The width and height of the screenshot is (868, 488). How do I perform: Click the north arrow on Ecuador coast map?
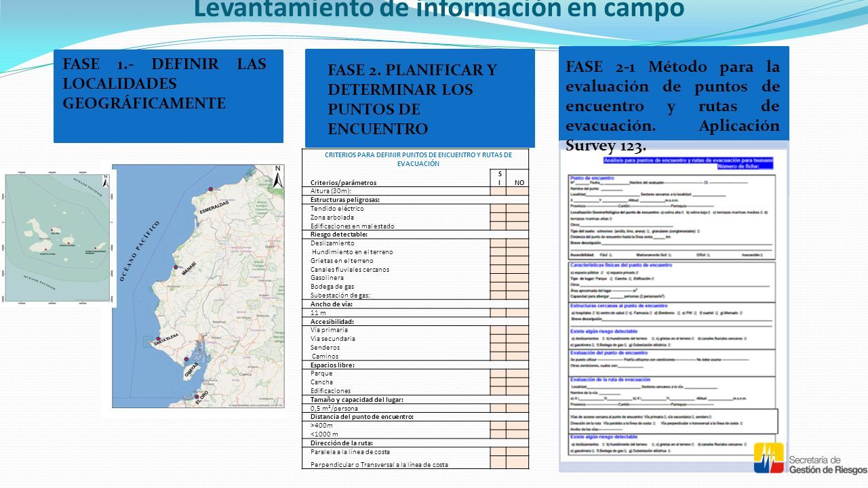(x=277, y=178)
